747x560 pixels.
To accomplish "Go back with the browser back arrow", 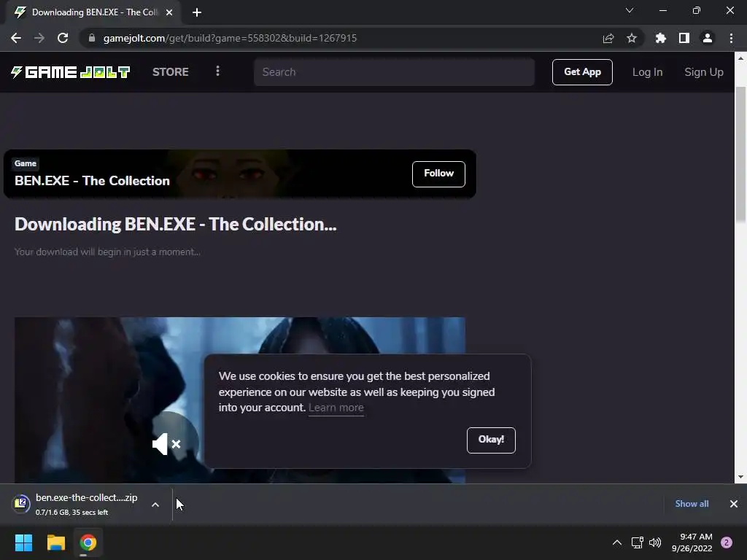I will [16, 38].
